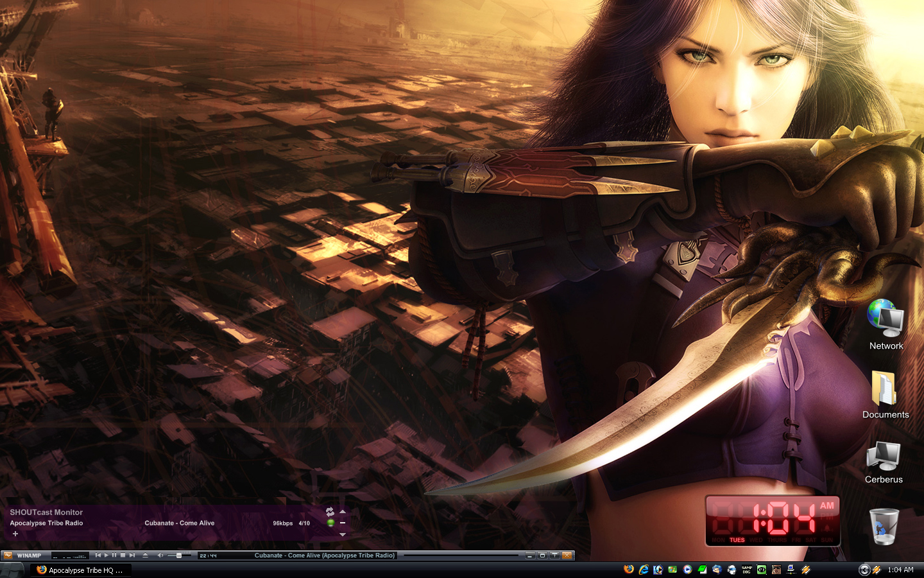Launch Firefox from the quick launch bar
Image resolution: width=924 pixels, height=578 pixels.
629,570
